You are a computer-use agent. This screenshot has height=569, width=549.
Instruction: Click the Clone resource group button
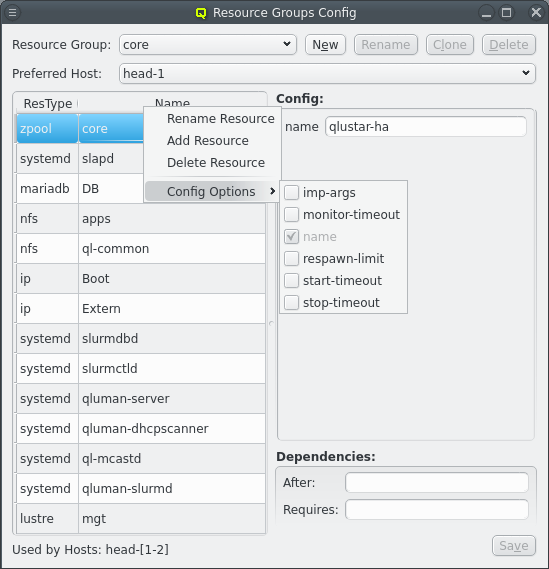[x=450, y=45]
